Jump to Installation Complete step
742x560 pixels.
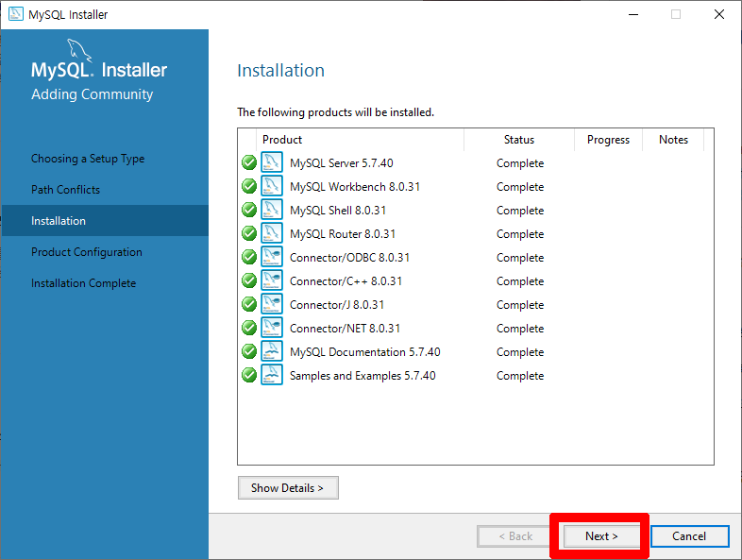(x=84, y=283)
